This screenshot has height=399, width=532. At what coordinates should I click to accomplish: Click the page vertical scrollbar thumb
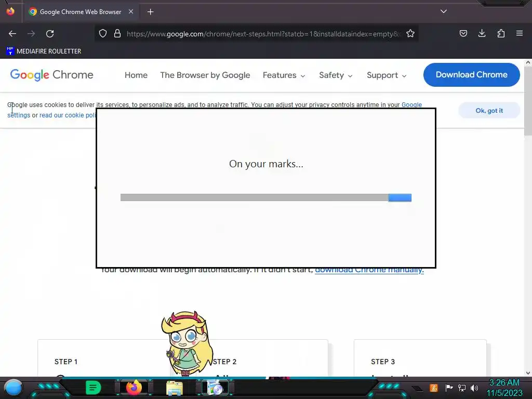click(x=528, y=101)
